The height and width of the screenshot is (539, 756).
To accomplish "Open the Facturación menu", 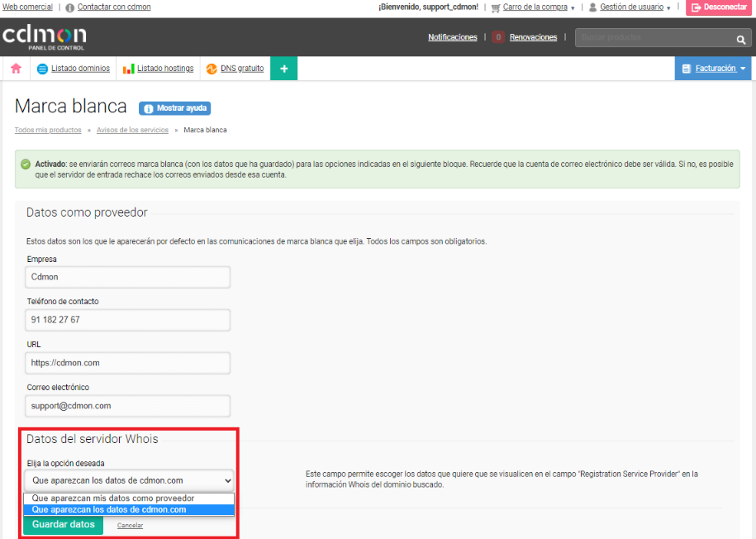I will [x=713, y=69].
